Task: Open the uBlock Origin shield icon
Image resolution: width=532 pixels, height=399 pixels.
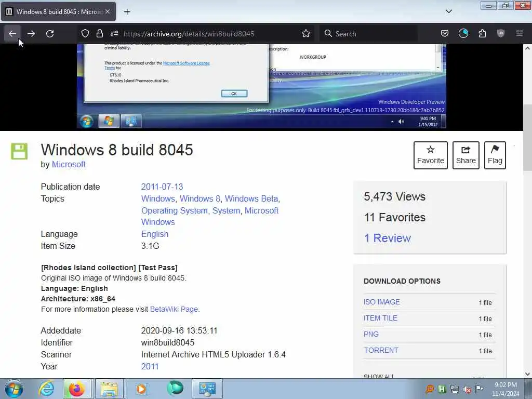Action: 501,33
